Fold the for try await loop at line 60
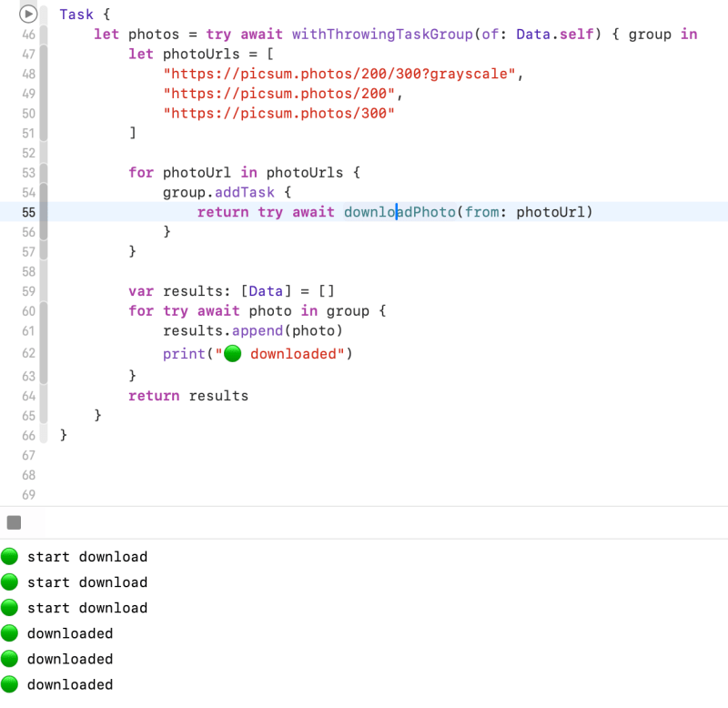This screenshot has width=728, height=708. [x=44, y=311]
